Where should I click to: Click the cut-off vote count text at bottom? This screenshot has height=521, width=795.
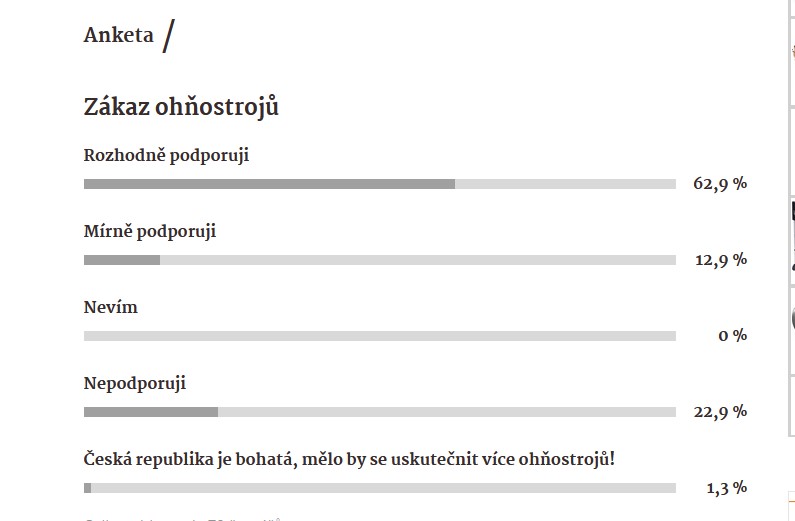tap(183, 519)
